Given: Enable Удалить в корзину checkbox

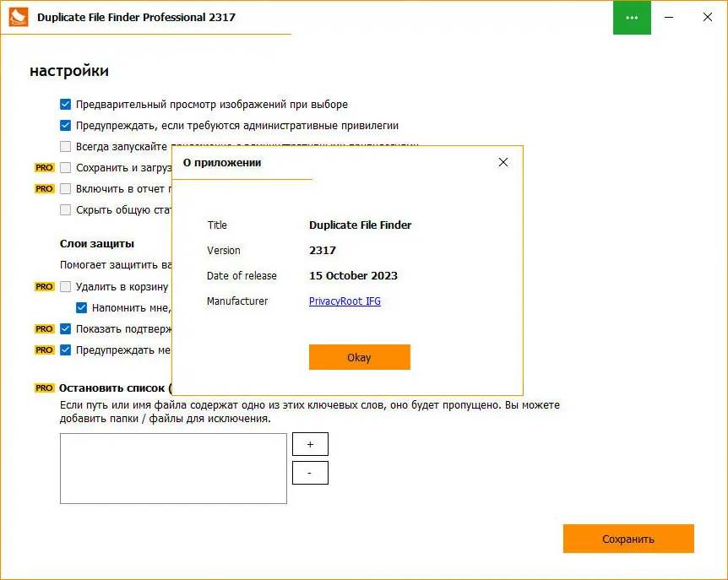Looking at the screenshot, I should point(66,287).
